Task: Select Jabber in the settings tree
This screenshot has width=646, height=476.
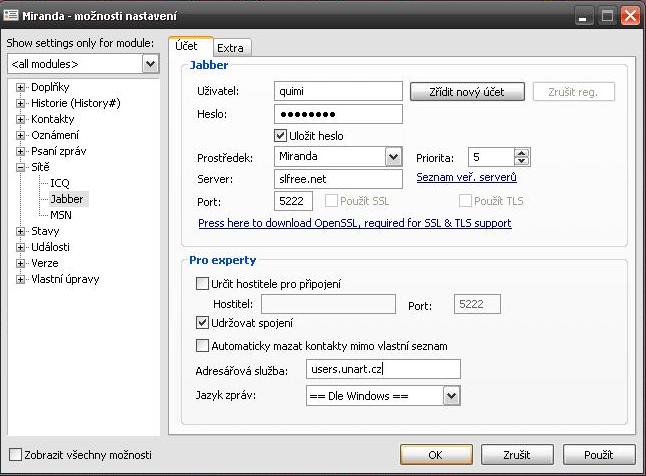Action: [66, 199]
